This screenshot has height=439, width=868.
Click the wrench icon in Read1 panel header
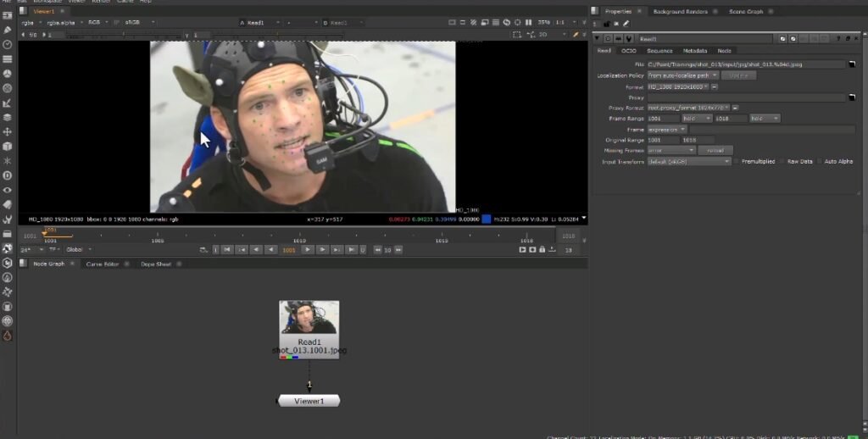click(x=628, y=39)
